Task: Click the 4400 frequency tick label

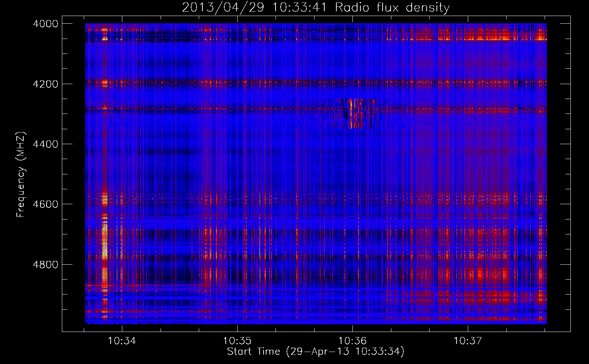Action: [46, 144]
